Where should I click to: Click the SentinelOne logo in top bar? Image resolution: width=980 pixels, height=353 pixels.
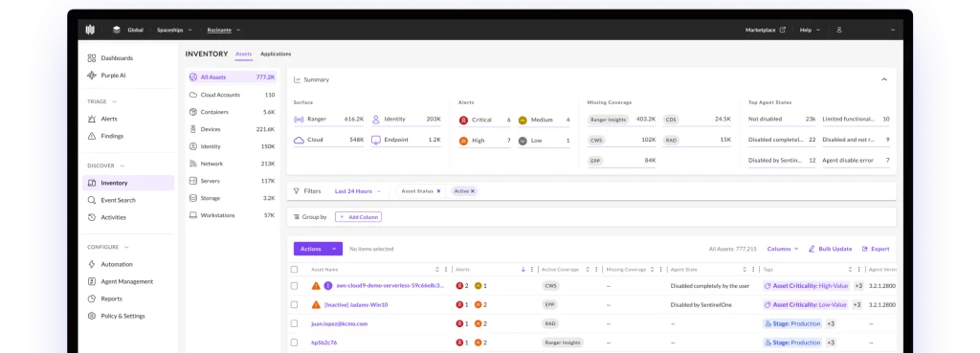(90, 30)
